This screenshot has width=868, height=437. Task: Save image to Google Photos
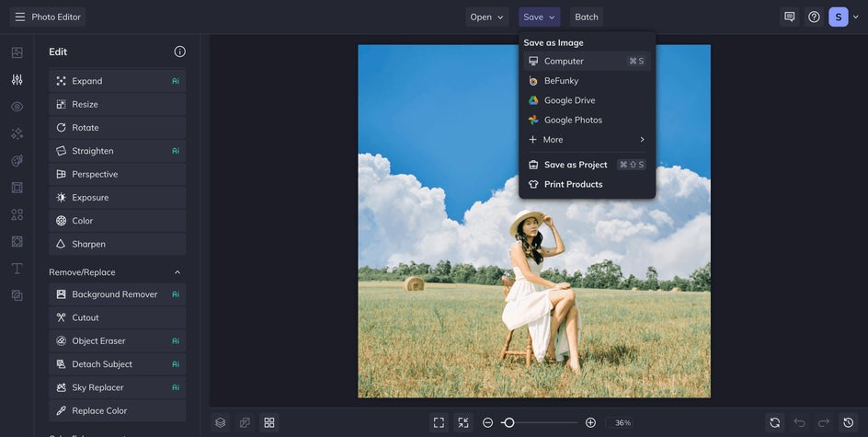(587, 120)
